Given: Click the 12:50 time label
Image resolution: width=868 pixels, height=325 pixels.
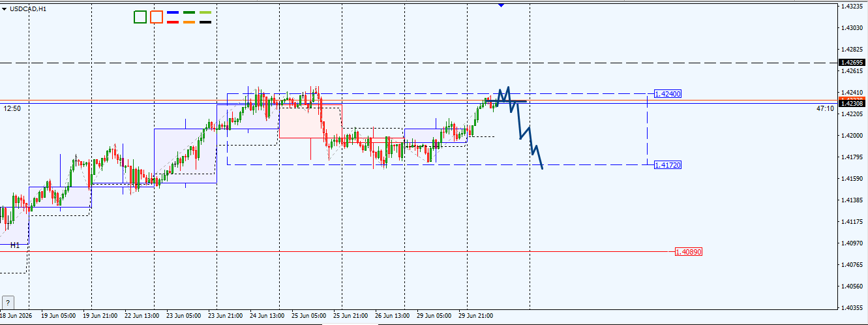Looking at the screenshot, I should click(12, 108).
